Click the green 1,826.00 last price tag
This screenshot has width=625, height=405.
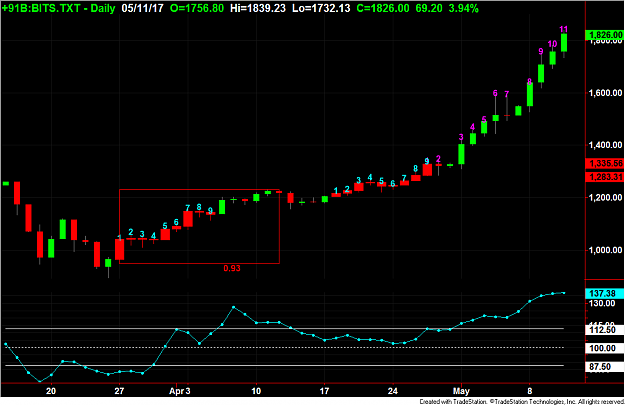pyautogui.click(x=604, y=35)
